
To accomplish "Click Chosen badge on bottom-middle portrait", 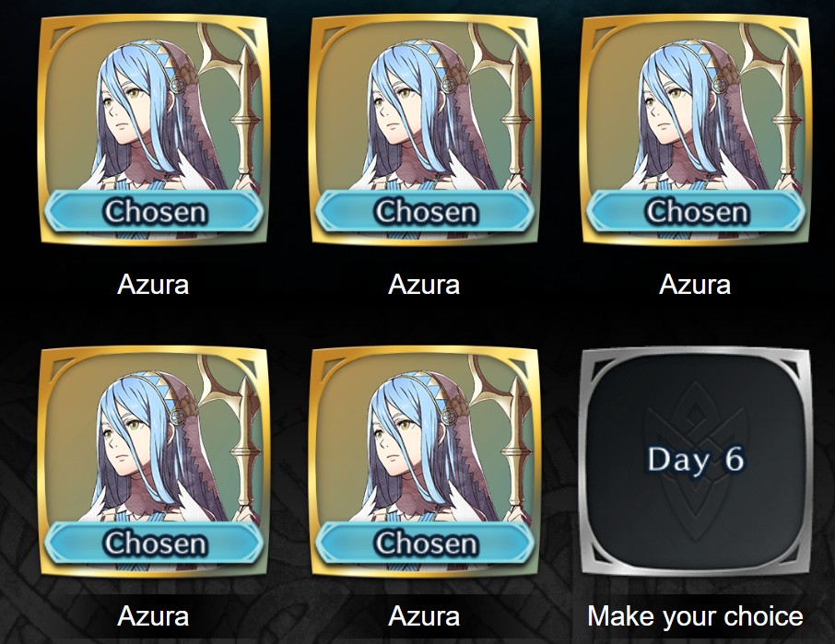I will click(425, 544).
